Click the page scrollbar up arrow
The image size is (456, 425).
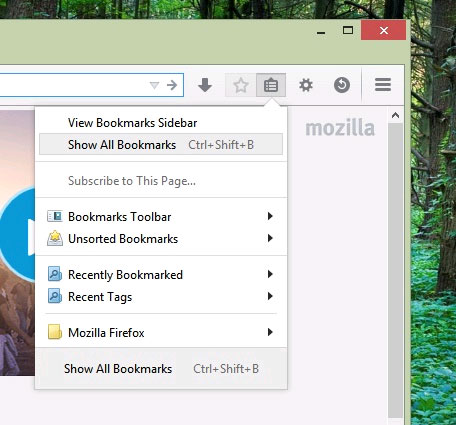tap(395, 116)
